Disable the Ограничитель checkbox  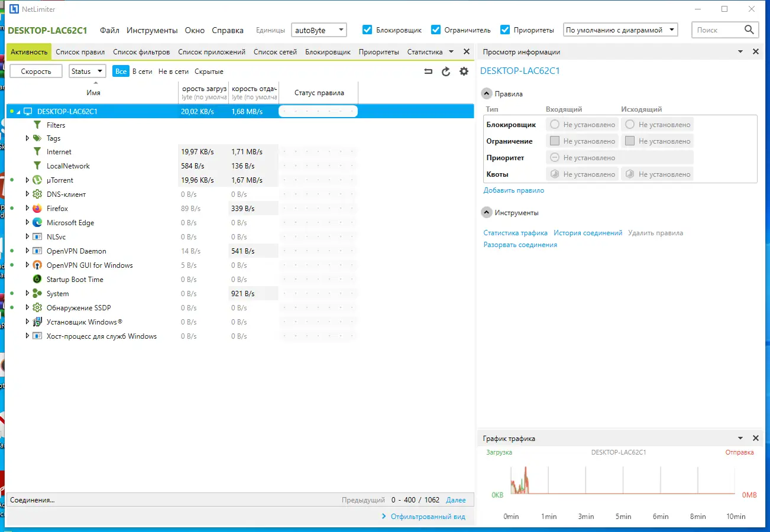pyautogui.click(x=436, y=28)
